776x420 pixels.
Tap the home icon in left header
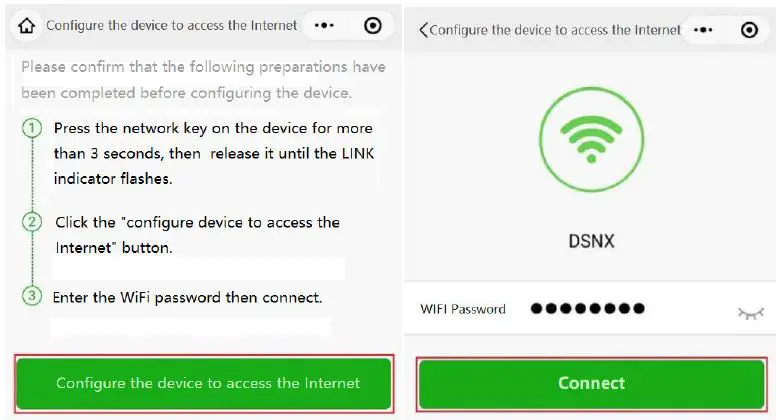coord(27,26)
